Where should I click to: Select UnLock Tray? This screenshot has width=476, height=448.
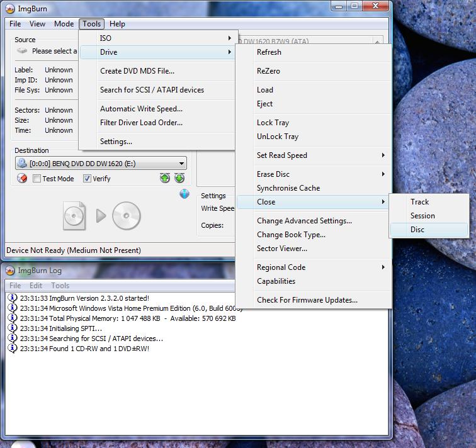[x=314, y=137]
